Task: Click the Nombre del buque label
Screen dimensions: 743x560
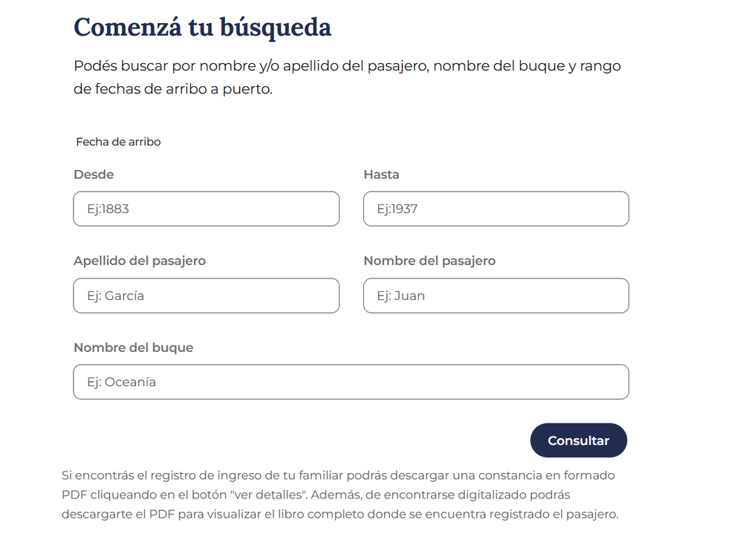Action: (x=134, y=348)
